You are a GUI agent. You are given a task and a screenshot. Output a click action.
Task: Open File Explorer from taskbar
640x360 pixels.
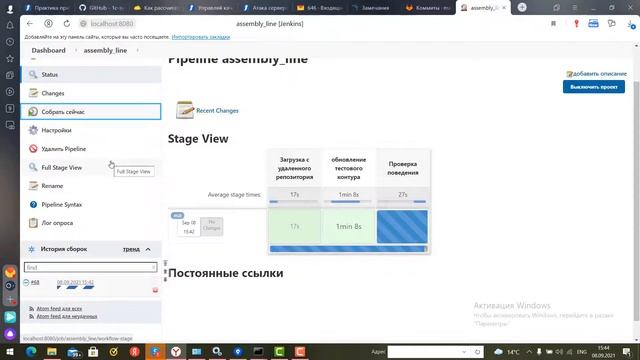pos(52,351)
